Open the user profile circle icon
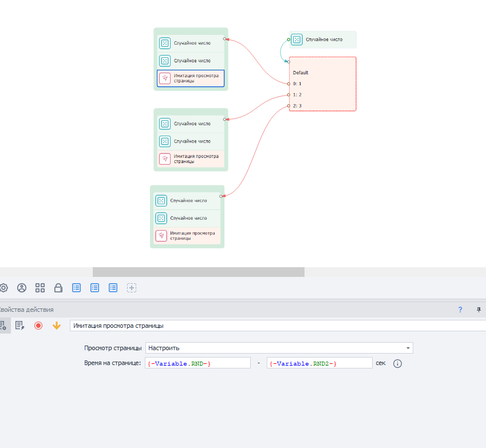Image resolution: width=486 pixels, height=448 pixels. [22, 288]
